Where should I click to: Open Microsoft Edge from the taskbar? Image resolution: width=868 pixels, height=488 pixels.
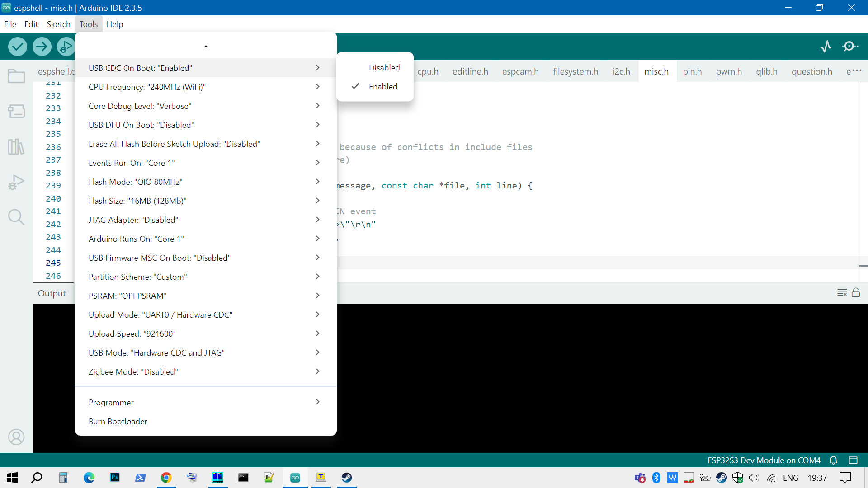[89, 478]
